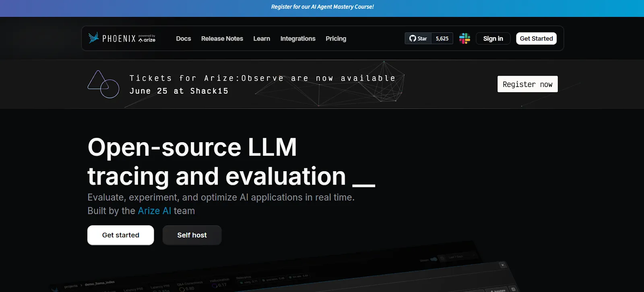Open the Learn navigation item
644x292 pixels.
point(262,39)
